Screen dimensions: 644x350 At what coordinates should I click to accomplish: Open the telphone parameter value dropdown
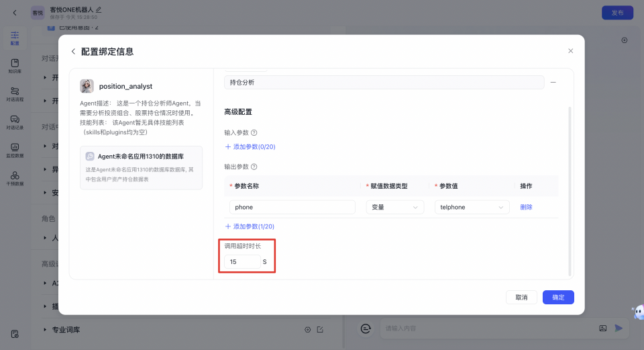472,208
